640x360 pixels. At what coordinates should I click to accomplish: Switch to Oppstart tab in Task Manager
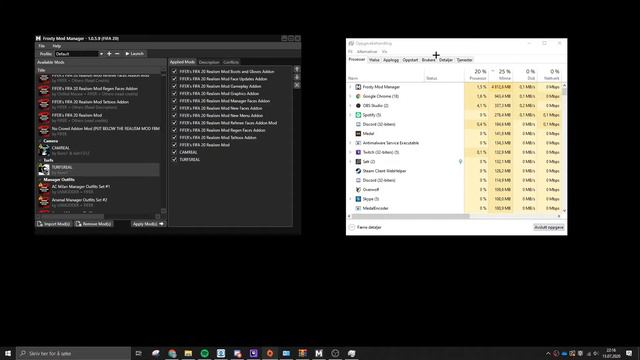point(410,60)
